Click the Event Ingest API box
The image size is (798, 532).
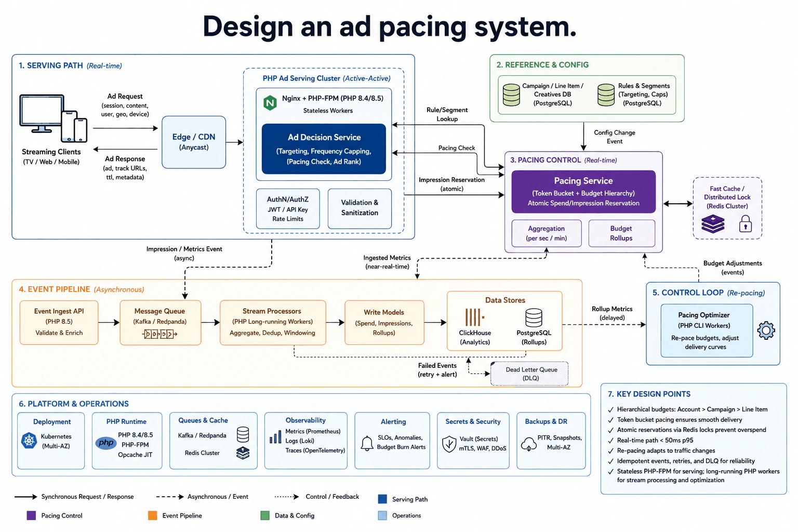(x=59, y=322)
